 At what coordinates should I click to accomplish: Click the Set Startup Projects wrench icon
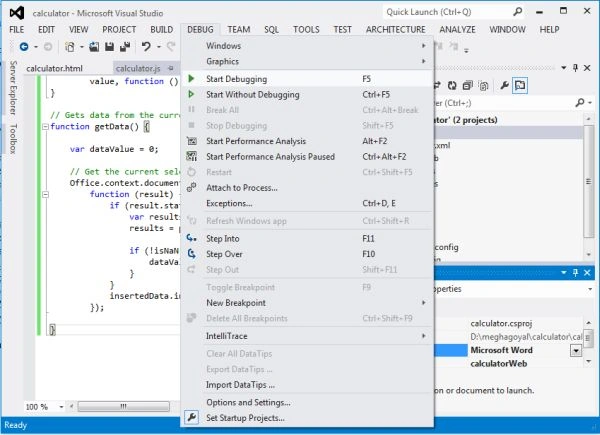192,417
